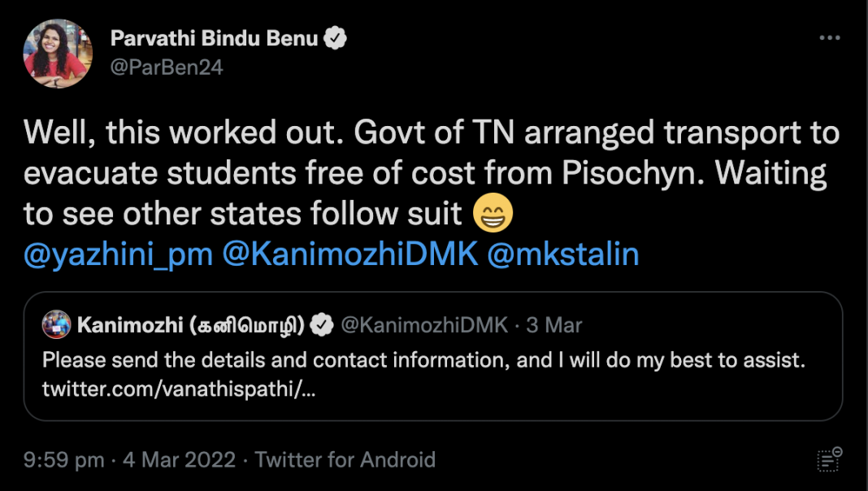This screenshot has height=491, width=868.
Task: Click the @ParBen24 handle under the name
Action: tap(166, 67)
